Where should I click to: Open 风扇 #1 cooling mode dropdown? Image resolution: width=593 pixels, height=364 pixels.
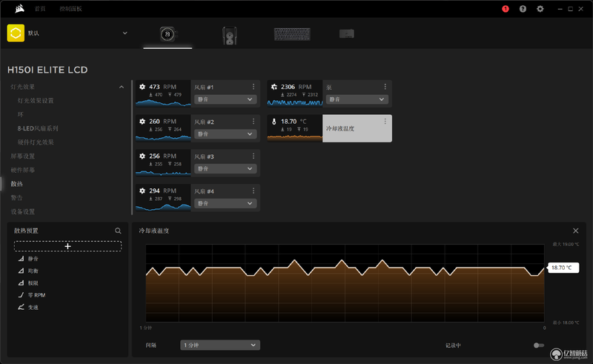(x=225, y=99)
